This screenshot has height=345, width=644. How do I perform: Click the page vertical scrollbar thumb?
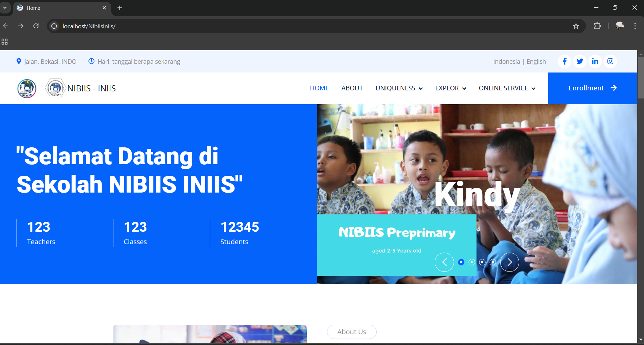click(x=640, y=78)
